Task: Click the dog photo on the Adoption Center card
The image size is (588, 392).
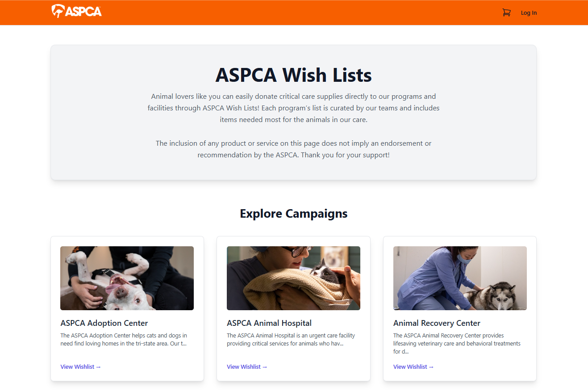Action: click(127, 278)
